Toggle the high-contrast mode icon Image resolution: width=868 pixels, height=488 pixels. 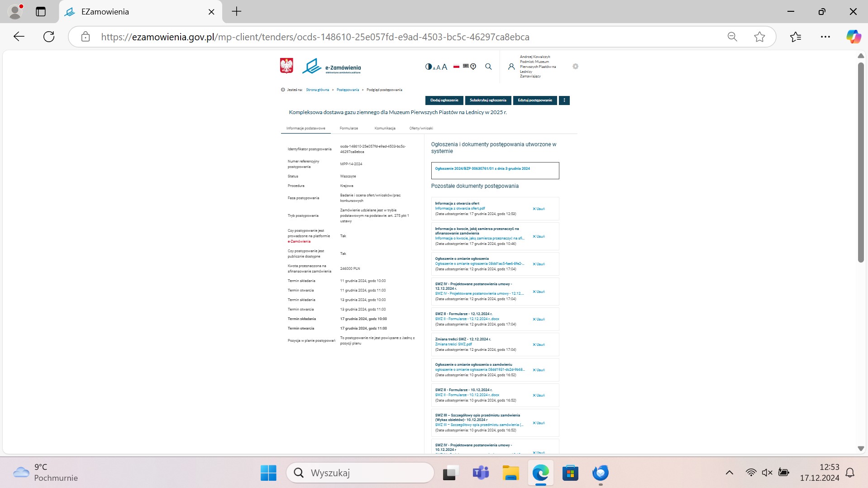(428, 67)
